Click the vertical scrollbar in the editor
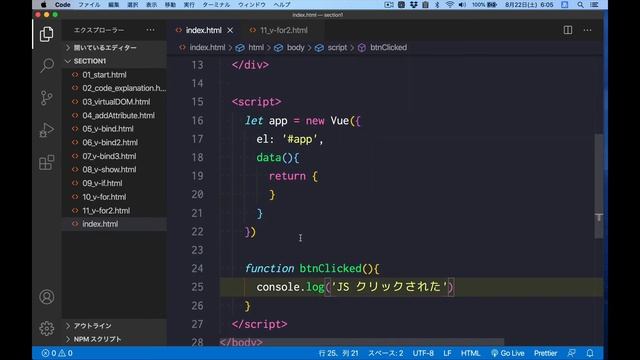Image resolution: width=640 pixels, height=360 pixels. pos(598,186)
